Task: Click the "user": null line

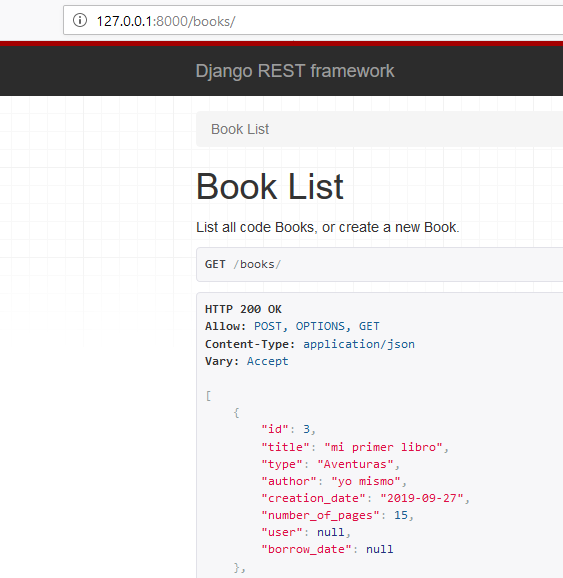Action: [306, 532]
